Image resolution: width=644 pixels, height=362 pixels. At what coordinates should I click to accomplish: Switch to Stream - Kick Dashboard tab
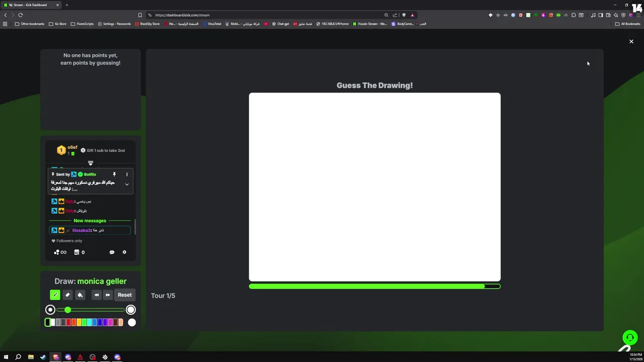(x=32, y=5)
